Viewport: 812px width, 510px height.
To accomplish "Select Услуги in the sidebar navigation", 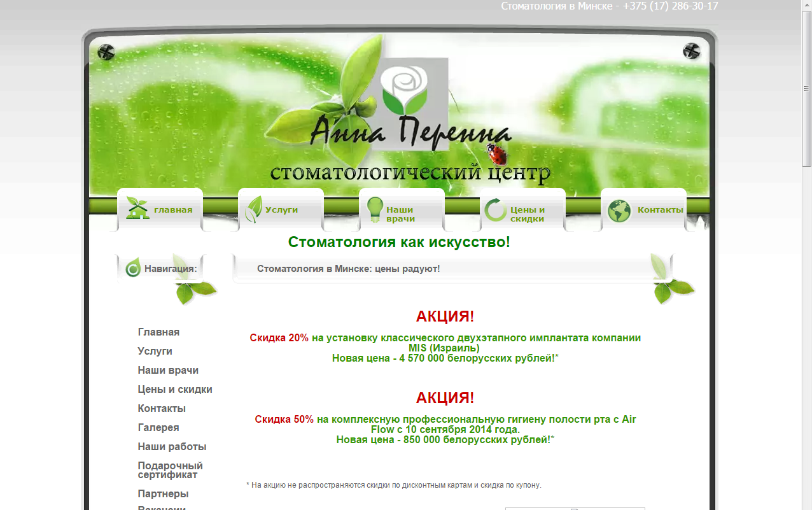I will pyautogui.click(x=155, y=351).
